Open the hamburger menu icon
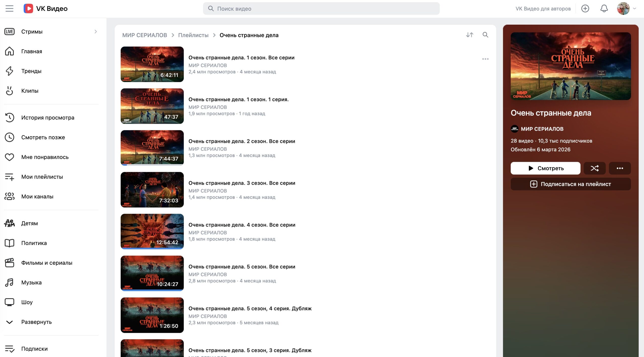The image size is (644, 357). point(9,9)
